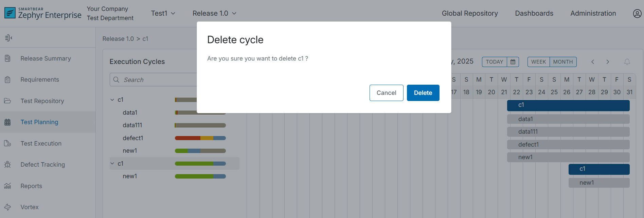Viewport: 644px width, 218px height.
Task: Go to next timeline period arrow
Action: [608, 62]
